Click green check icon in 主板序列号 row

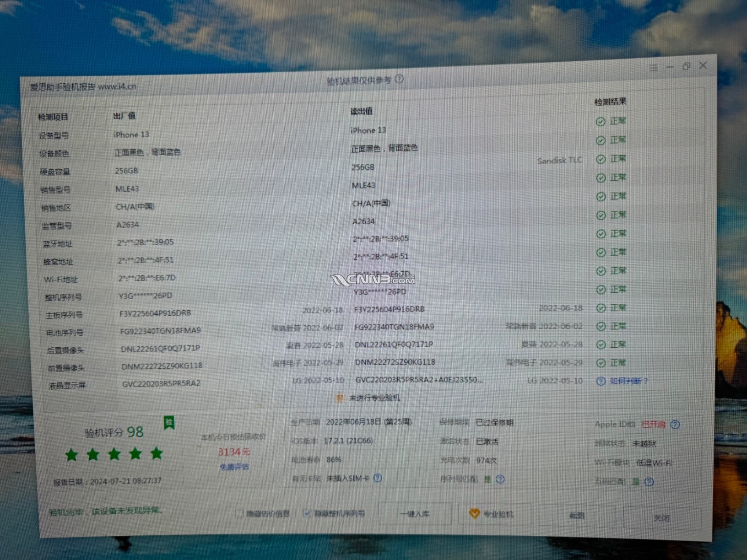[601, 308]
